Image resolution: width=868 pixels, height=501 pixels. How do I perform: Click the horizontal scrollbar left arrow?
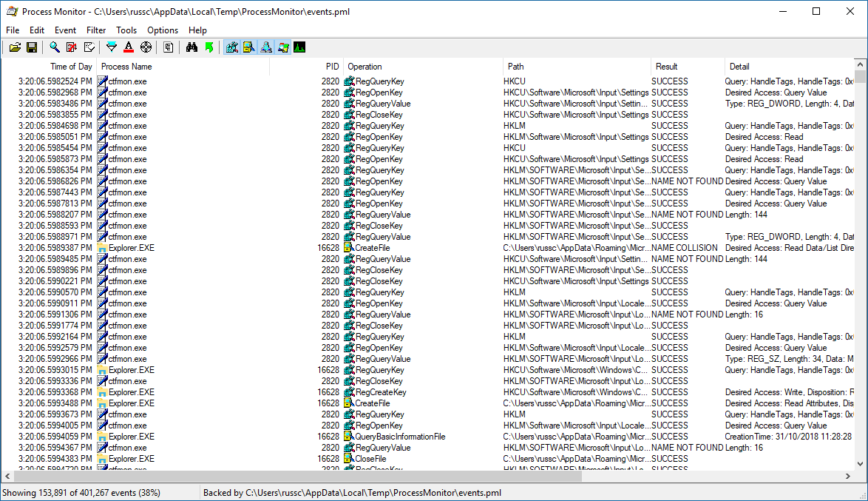click(7, 476)
